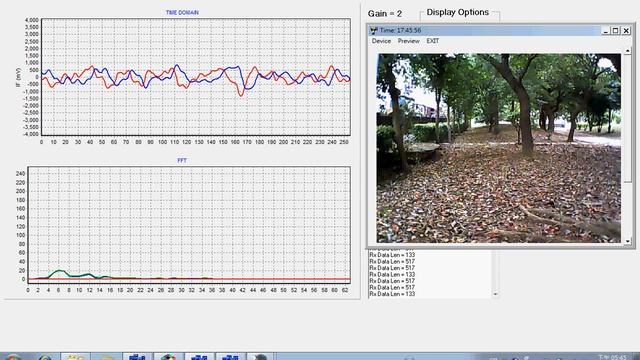Click the "Time: 17:45:56" window title text
640x360 pixels.
tap(400, 31)
